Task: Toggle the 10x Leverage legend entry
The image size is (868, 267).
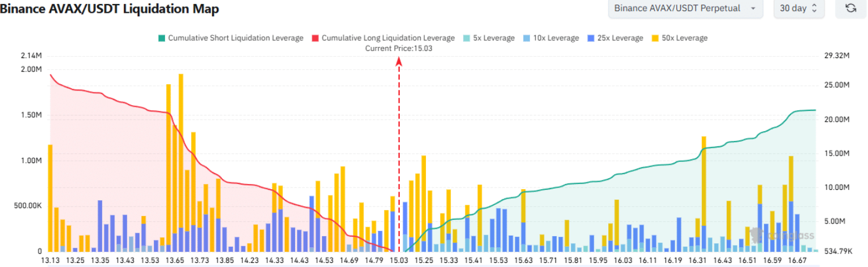Action: [550, 38]
